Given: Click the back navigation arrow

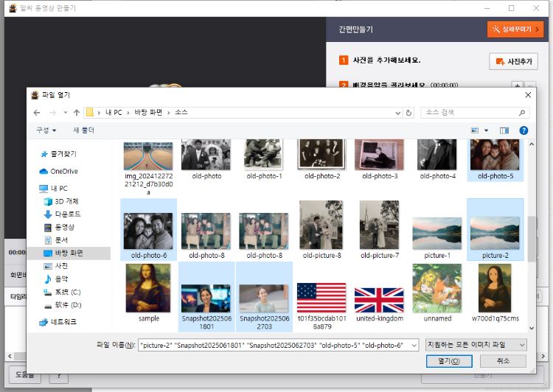Looking at the screenshot, I should tap(37, 113).
